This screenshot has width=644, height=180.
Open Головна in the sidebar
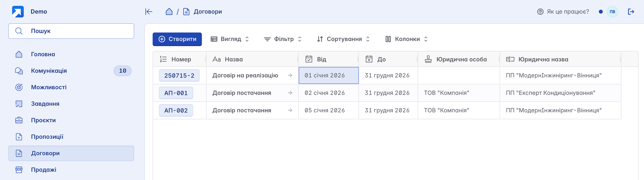(x=71, y=54)
